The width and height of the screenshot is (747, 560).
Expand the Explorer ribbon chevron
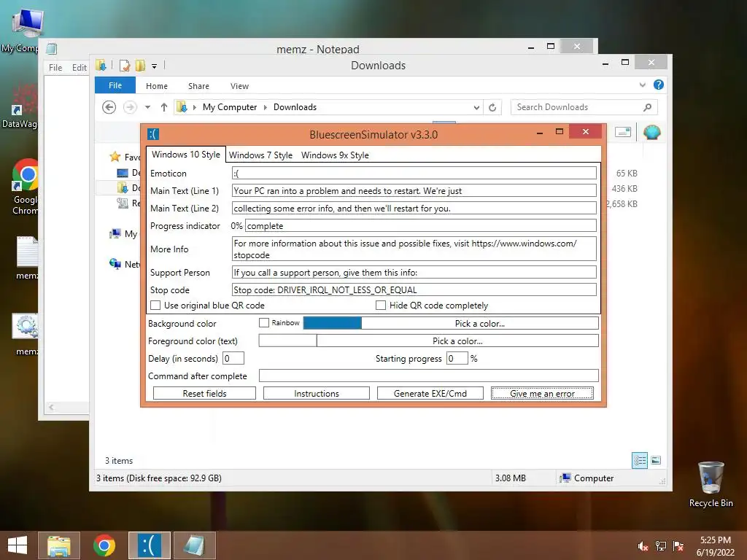coord(642,85)
